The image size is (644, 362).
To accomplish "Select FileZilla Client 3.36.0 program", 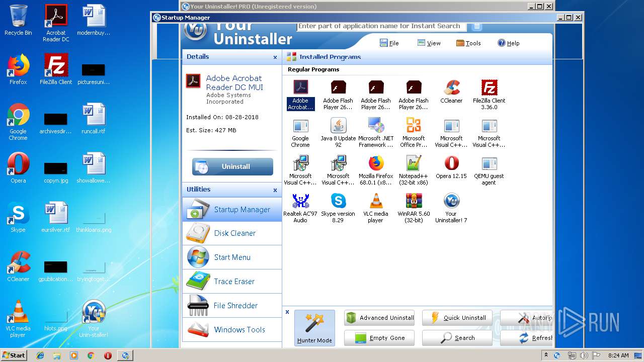I will click(489, 95).
